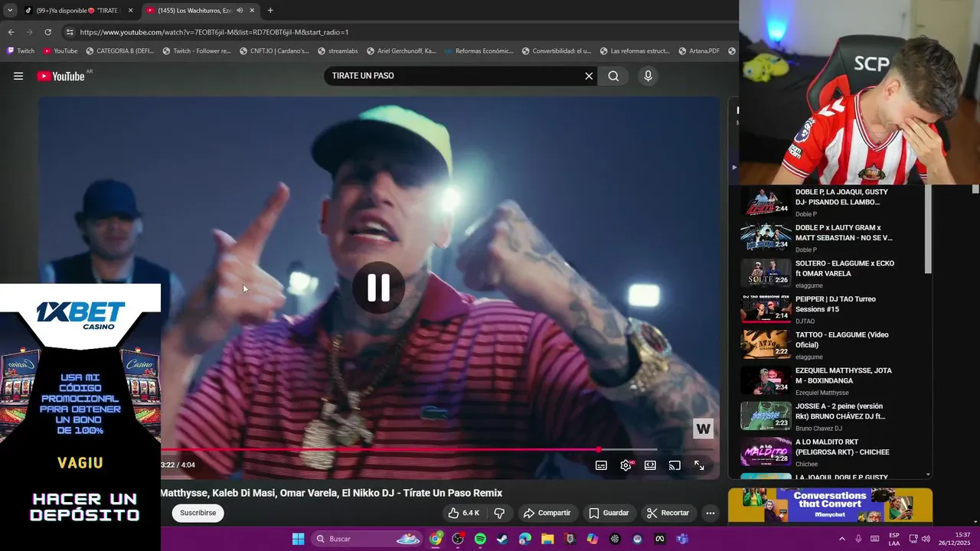Mute the tab via speaker icon
This screenshot has width=980, height=551.
click(240, 11)
